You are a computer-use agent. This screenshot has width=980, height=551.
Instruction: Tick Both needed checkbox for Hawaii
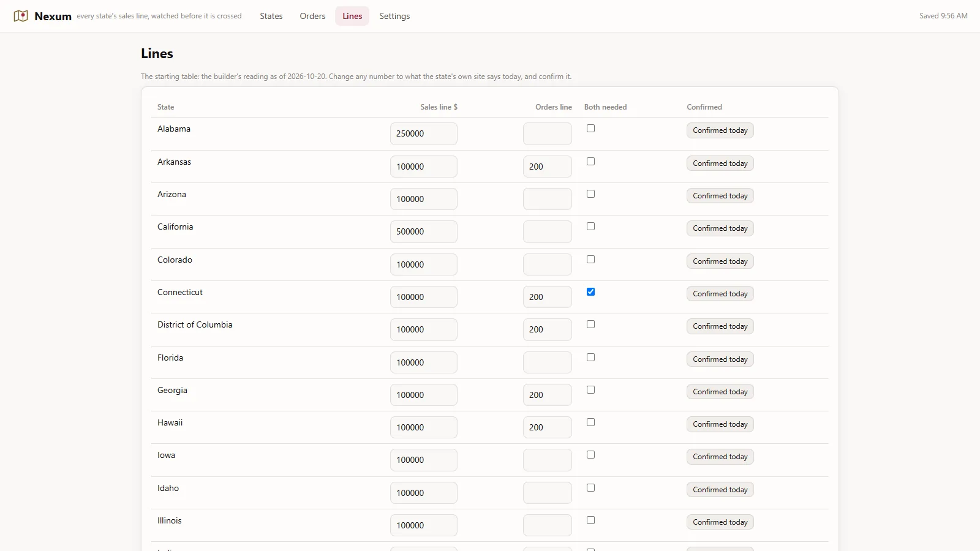(590, 422)
